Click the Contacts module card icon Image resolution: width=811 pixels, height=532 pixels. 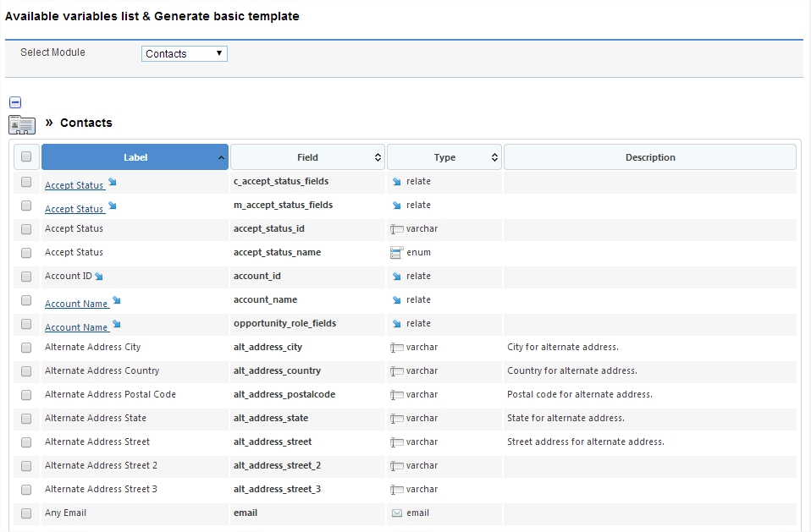pyautogui.click(x=22, y=124)
